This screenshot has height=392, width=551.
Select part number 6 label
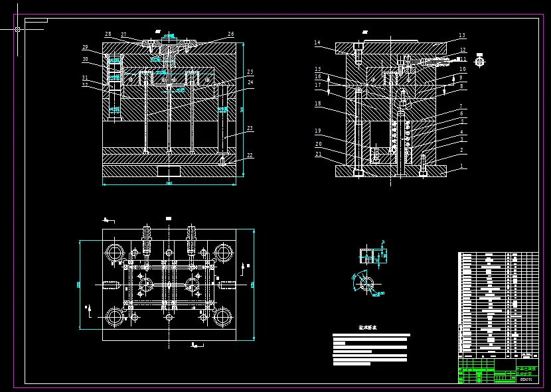tap(462, 114)
